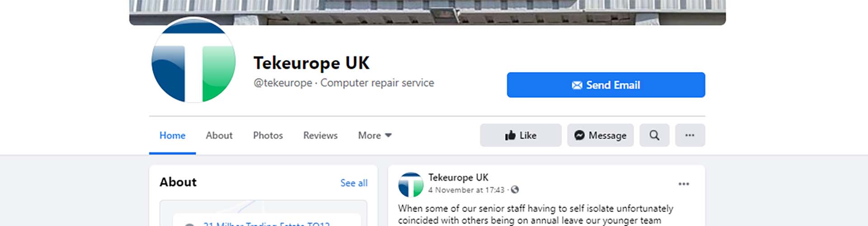Click the globe public audience icon
This screenshot has width=868, height=226.
515,190
